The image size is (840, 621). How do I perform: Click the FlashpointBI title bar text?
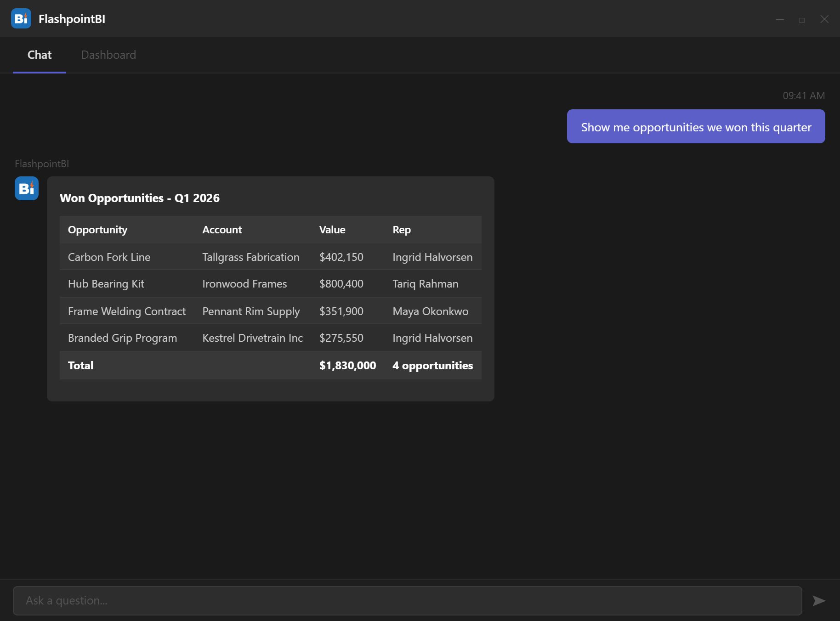[72, 19]
